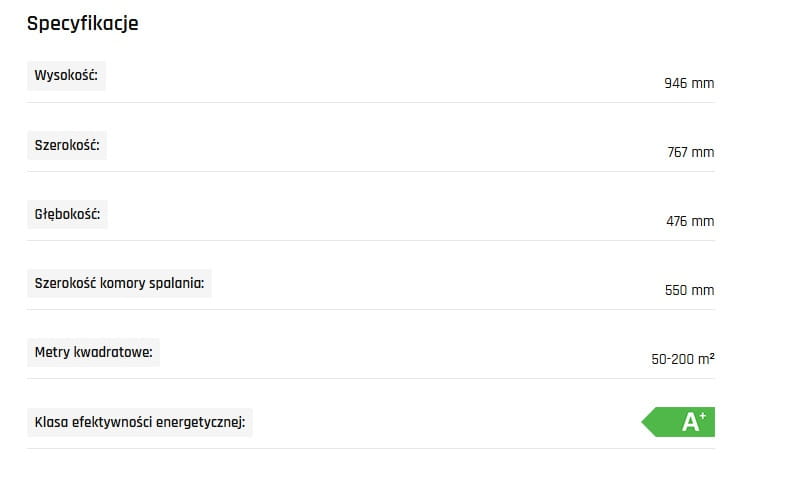Select the Metry kwadratowe label

tap(93, 352)
